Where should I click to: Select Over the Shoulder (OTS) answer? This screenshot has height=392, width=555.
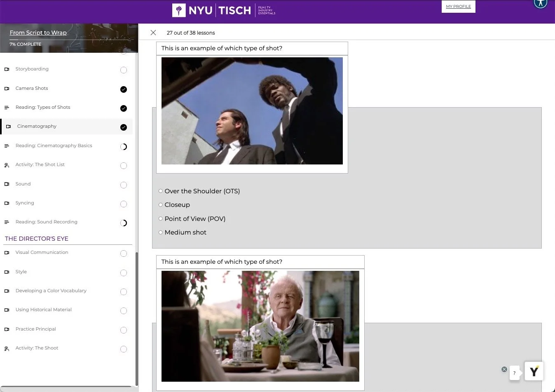161,191
